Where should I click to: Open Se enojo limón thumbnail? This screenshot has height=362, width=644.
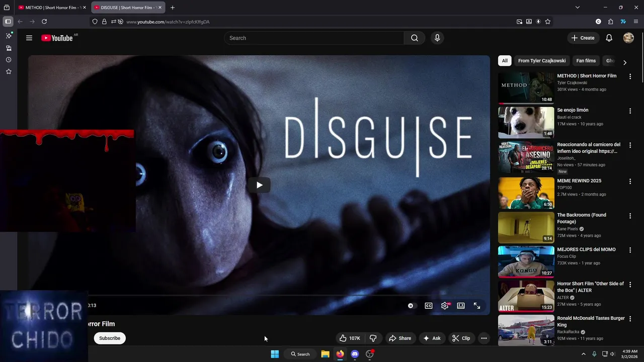(526, 122)
